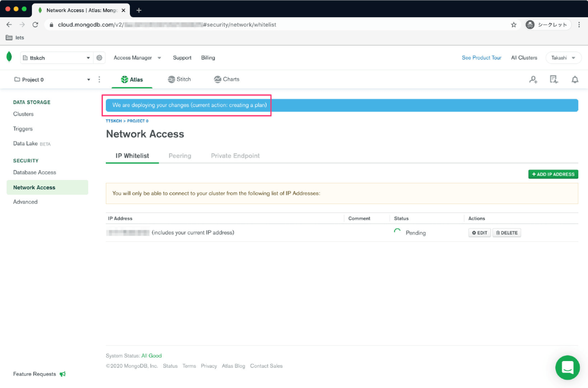The width and height of the screenshot is (588, 388).
Task: Open the lets bookmarks folder
Action: (x=15, y=38)
